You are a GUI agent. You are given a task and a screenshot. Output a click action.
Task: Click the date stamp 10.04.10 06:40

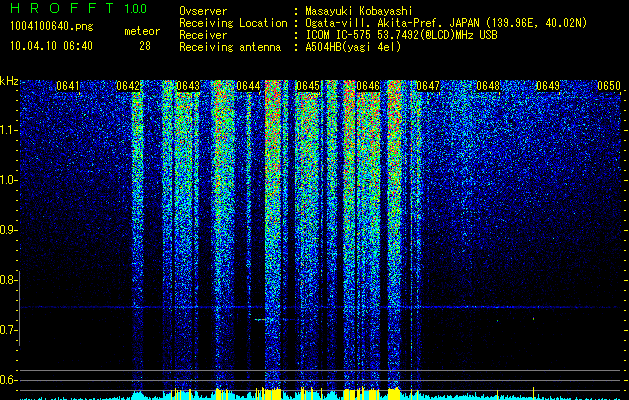click(51, 46)
